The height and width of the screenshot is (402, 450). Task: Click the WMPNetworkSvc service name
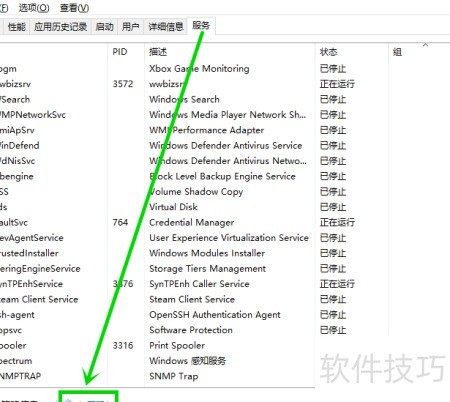(x=33, y=115)
